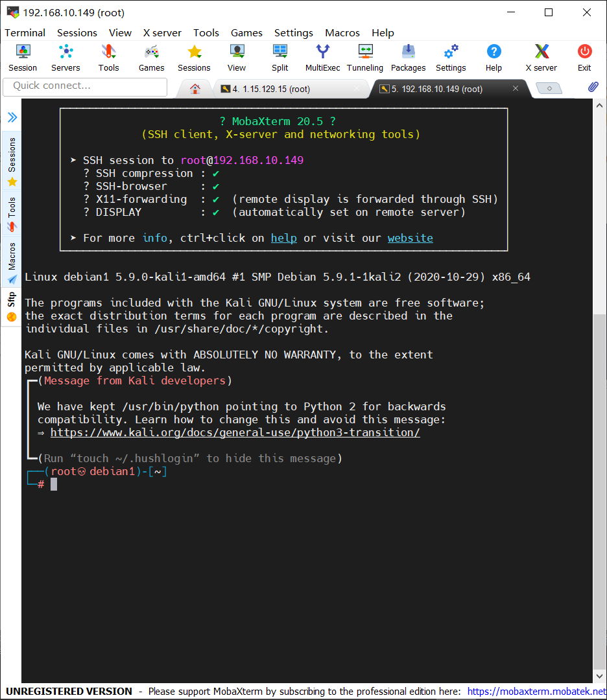Open the Macros menu in menu bar
Screen dimensions: 607x700
[342, 32]
